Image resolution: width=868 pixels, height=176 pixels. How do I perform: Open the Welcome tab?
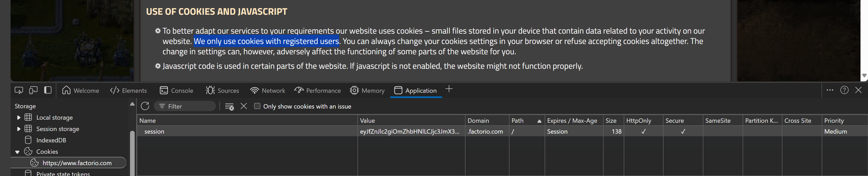tap(81, 90)
